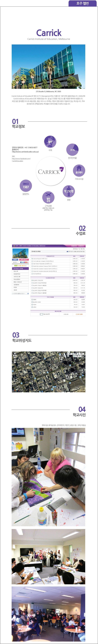98x644 pixels.
Task: Click the 홈스테이 house icon
Action: 79,170
